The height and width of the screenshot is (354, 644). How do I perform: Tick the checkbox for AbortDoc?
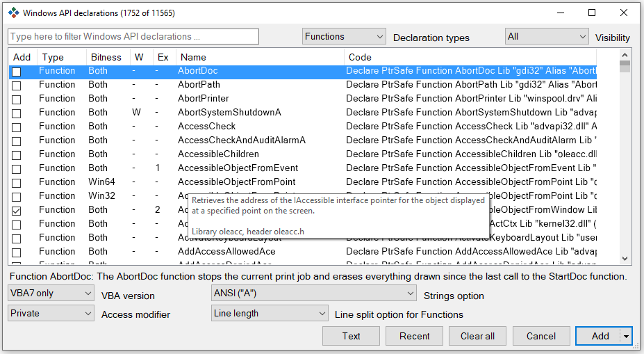coord(17,72)
